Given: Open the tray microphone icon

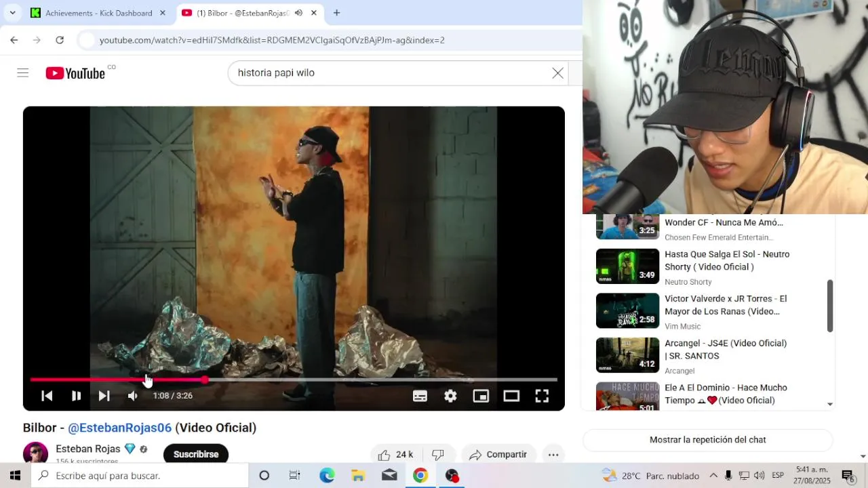Looking at the screenshot, I should [x=728, y=476].
